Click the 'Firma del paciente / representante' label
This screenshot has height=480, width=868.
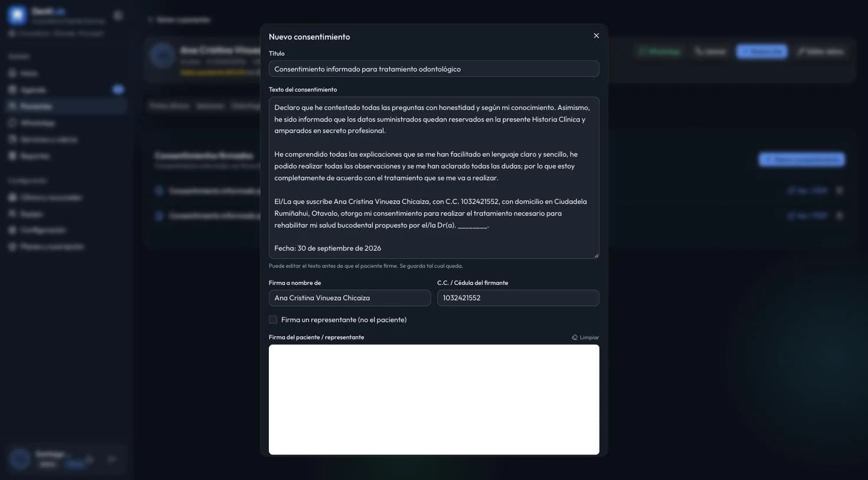coord(316,338)
